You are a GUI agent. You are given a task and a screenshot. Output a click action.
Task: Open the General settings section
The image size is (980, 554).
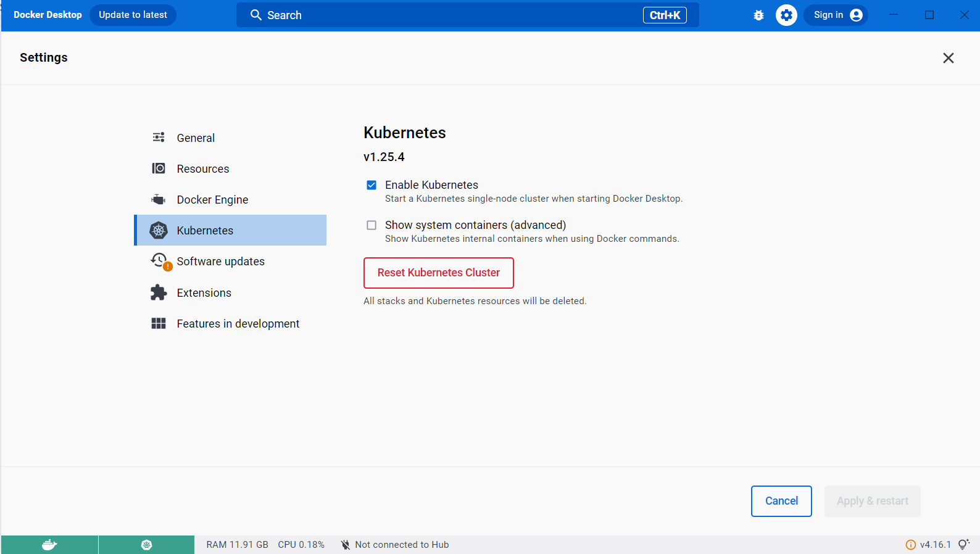[230, 138]
